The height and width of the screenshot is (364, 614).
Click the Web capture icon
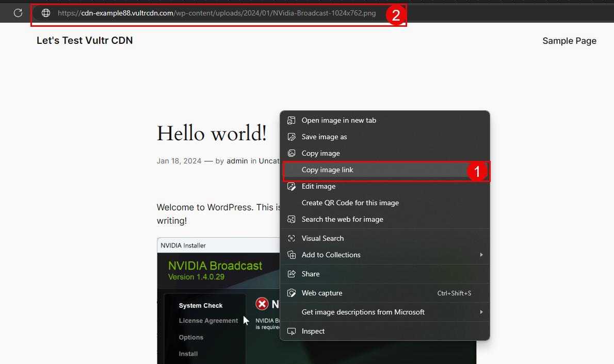click(292, 293)
